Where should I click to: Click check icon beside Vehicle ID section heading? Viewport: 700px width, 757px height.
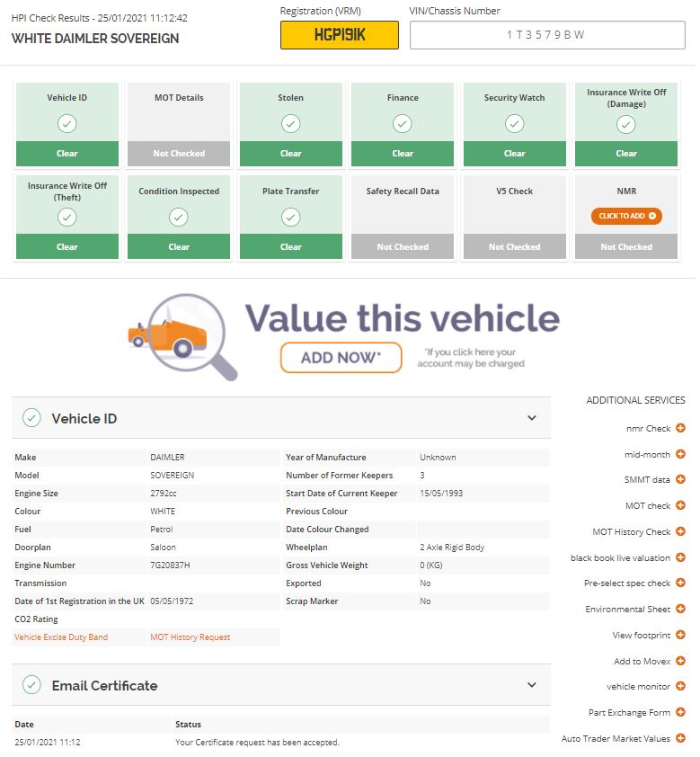pyautogui.click(x=31, y=418)
